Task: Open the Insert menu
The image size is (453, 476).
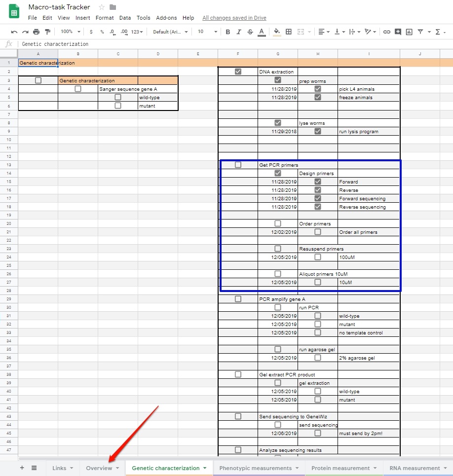Action: pyautogui.click(x=82, y=18)
